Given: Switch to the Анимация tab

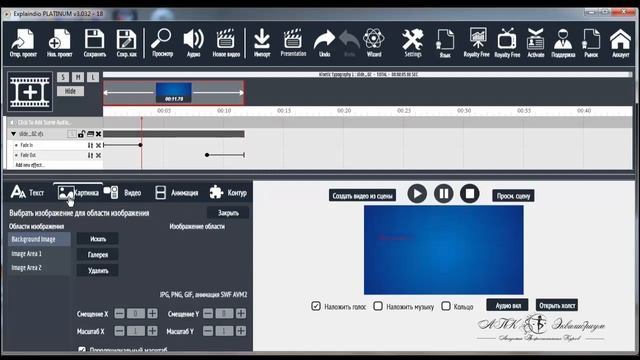Looking at the screenshot, I should coord(177,192).
